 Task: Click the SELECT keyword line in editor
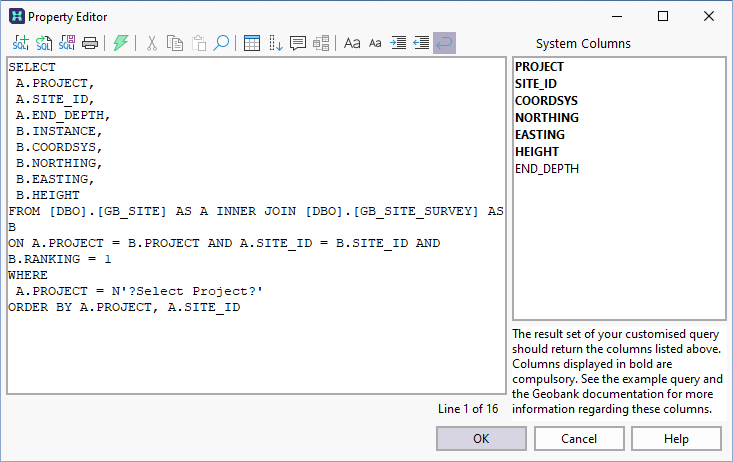coord(32,67)
